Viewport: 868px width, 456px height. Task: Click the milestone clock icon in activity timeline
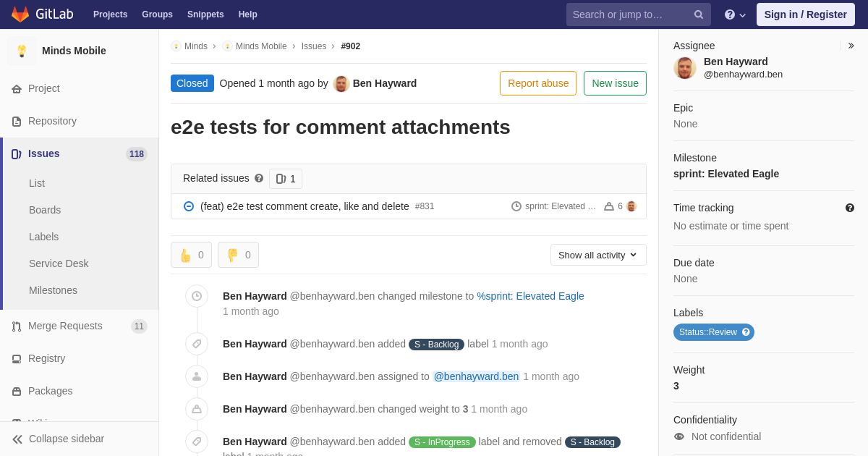point(197,296)
